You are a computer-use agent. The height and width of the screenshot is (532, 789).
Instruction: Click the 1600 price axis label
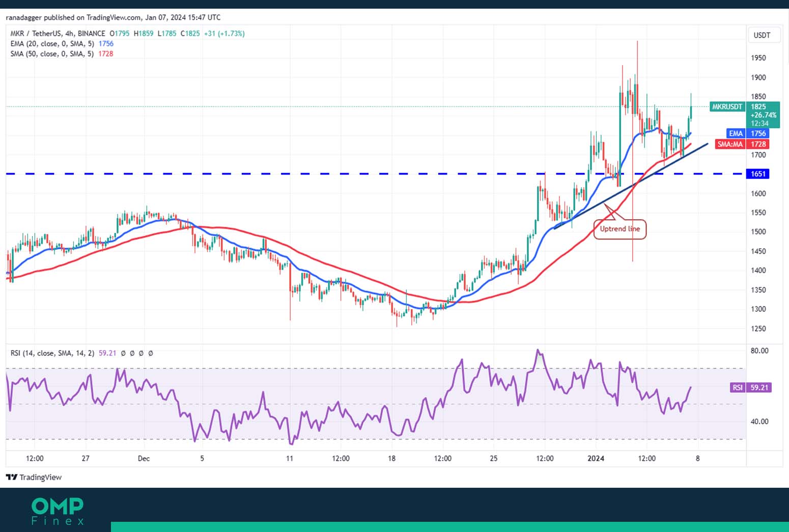click(758, 193)
